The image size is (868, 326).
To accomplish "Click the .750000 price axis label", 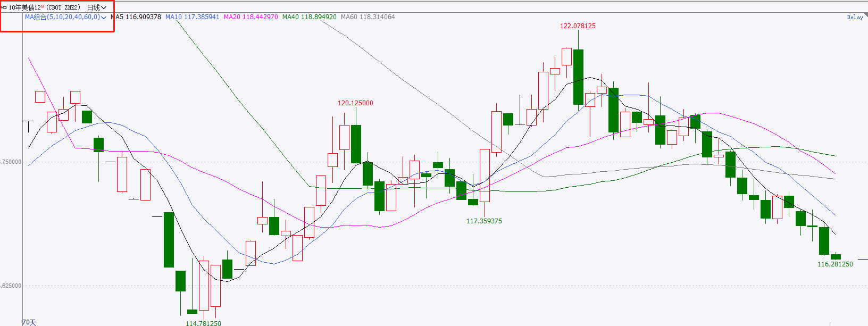I will point(11,162).
